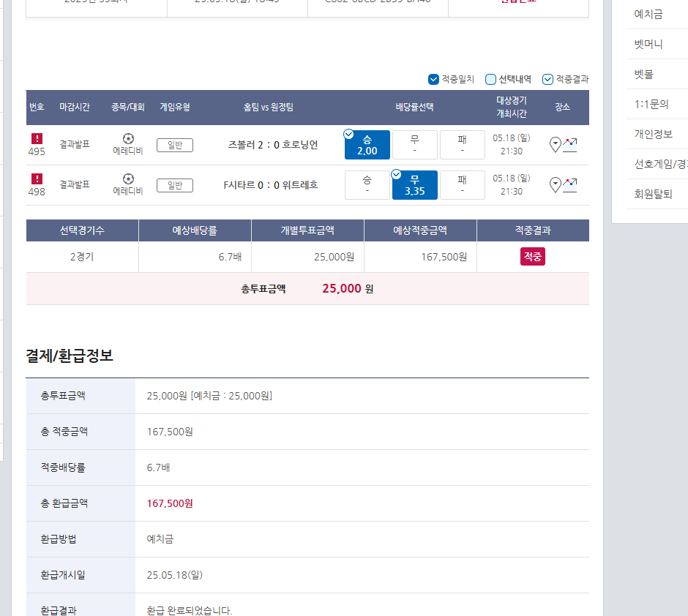688x616 pixels.
Task: Select the 승 win option for game 498
Action: (367, 185)
